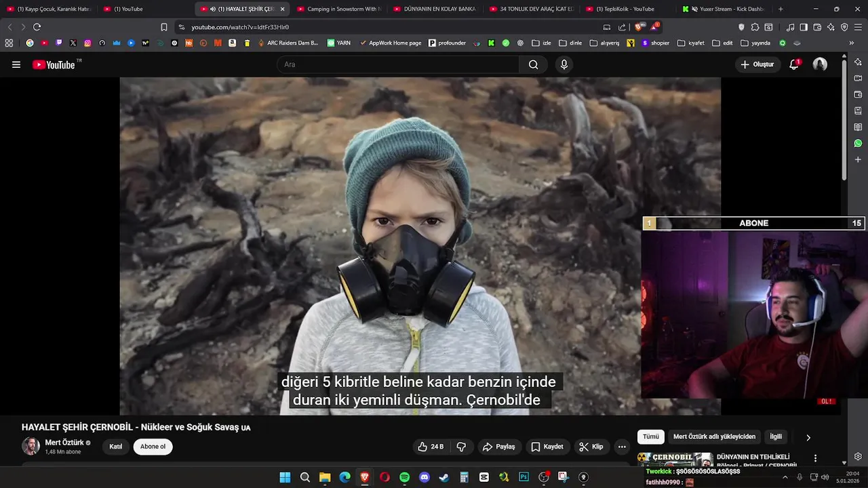This screenshot has height=488, width=868.
Task: Activate voice search microphone
Action: pos(564,64)
